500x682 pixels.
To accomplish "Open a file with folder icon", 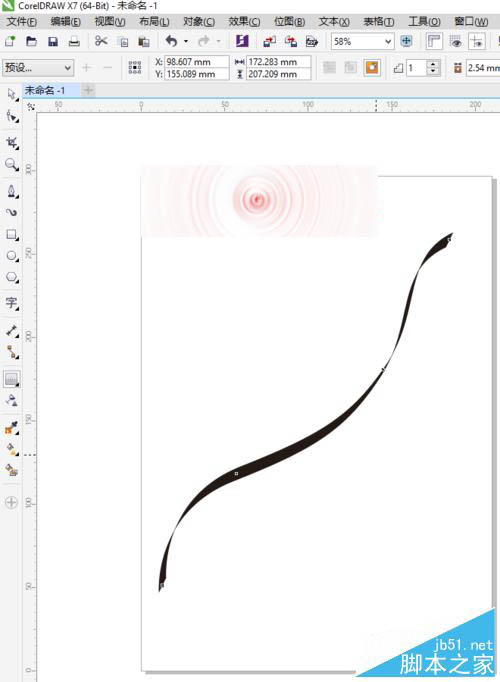I will pos(31,41).
